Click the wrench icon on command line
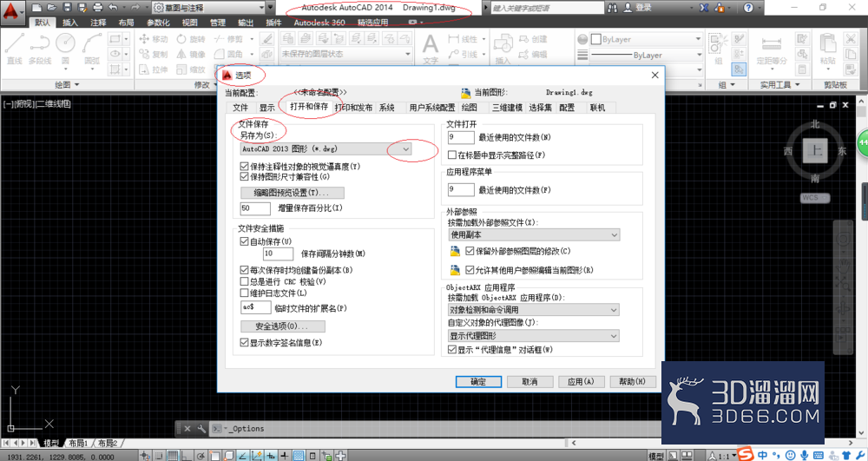868x461 pixels. tap(201, 428)
